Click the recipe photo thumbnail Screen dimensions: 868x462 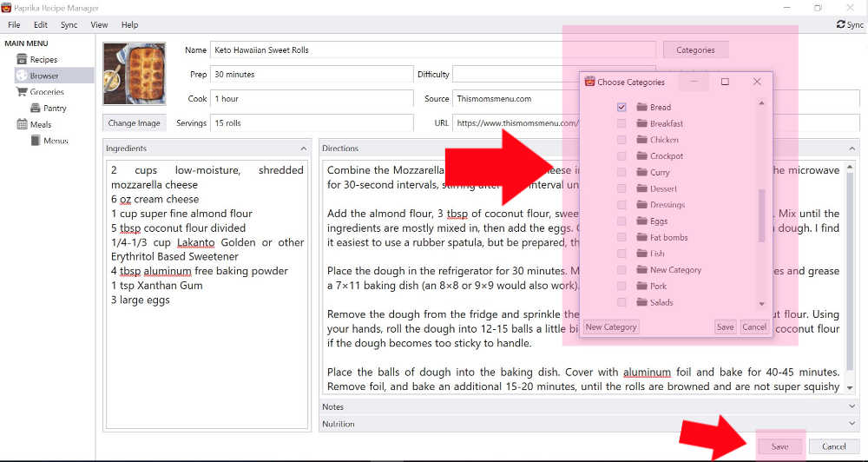pyautogui.click(x=134, y=75)
